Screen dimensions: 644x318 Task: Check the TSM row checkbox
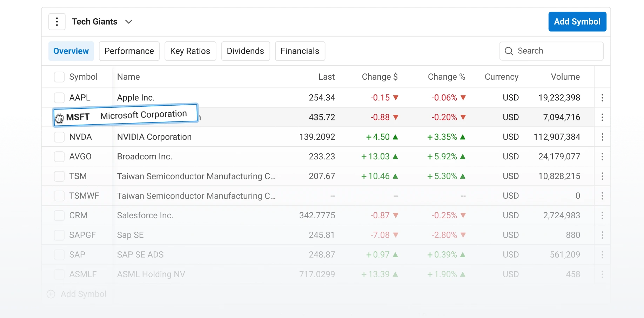coord(59,176)
